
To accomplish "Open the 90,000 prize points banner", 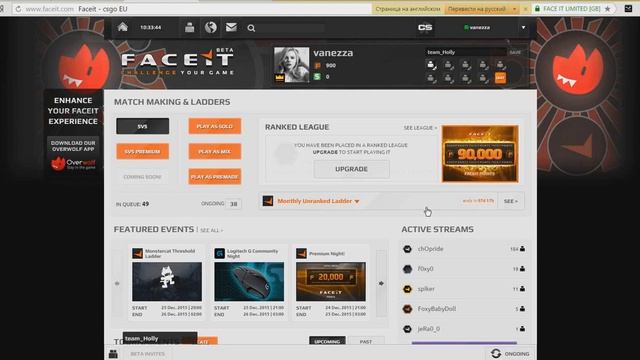I will click(480, 153).
